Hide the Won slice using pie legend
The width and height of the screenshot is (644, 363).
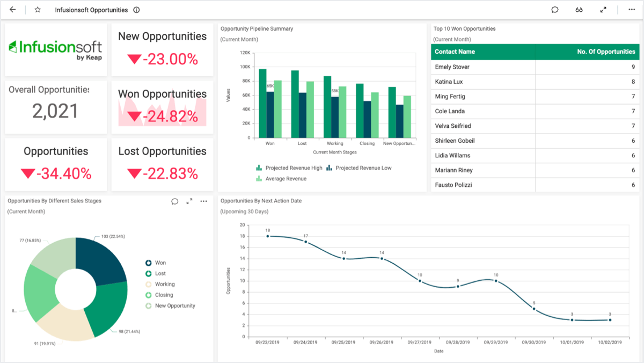pyautogui.click(x=160, y=262)
